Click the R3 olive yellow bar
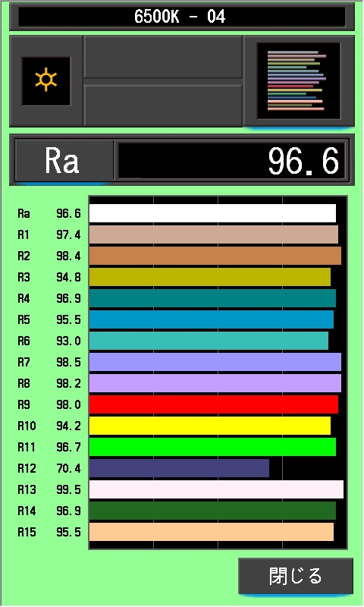Viewport: 364px width, 607px height. click(210, 277)
